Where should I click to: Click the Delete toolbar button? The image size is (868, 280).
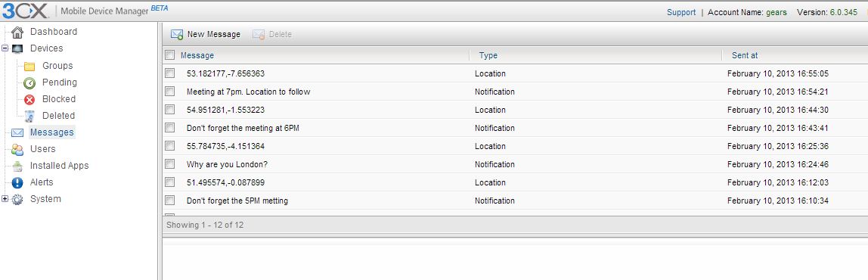(271, 34)
